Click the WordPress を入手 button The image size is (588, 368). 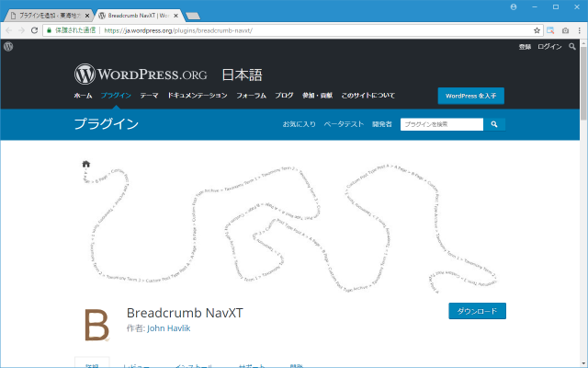(x=470, y=96)
